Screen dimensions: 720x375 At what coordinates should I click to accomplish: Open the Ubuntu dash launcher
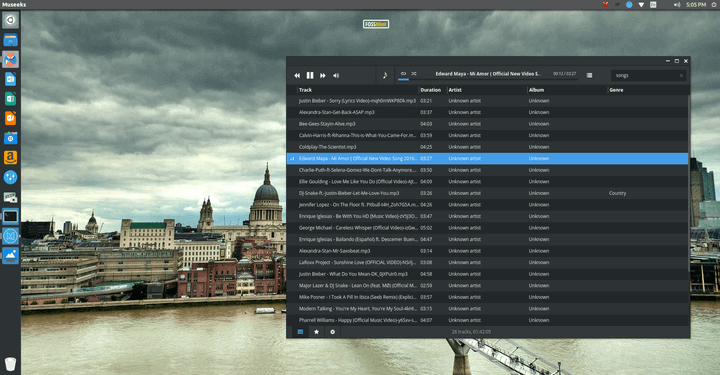click(10, 20)
